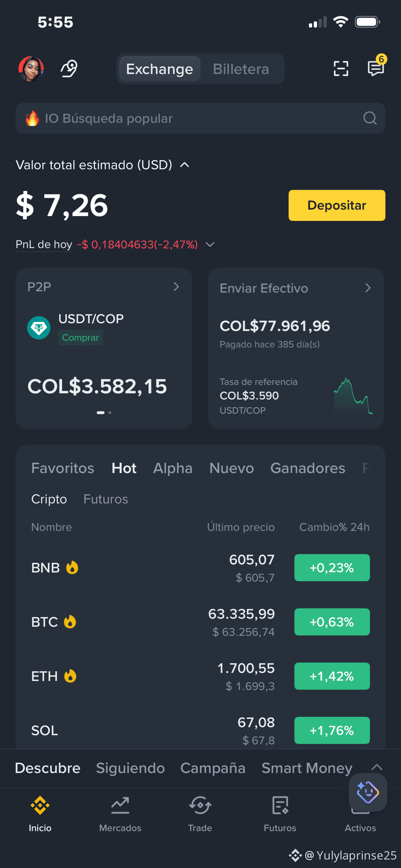The width and height of the screenshot is (401, 868).
Task: Open the QR scan icon
Action: click(341, 69)
